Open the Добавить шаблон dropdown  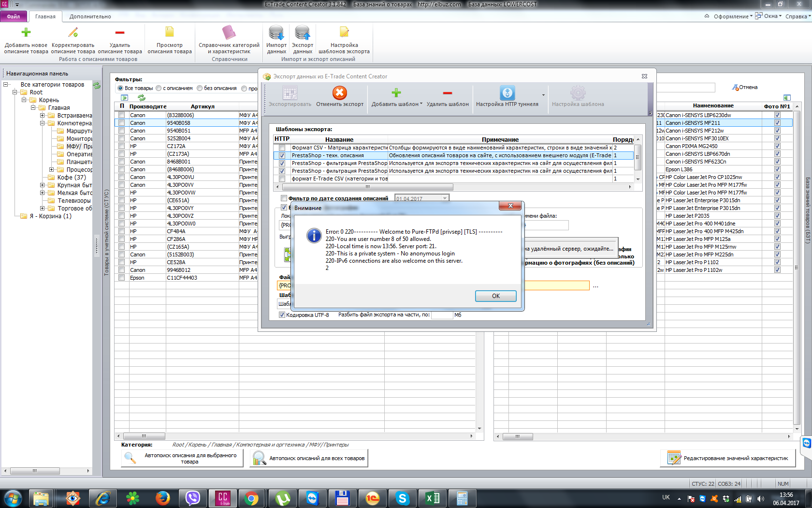[x=397, y=96]
